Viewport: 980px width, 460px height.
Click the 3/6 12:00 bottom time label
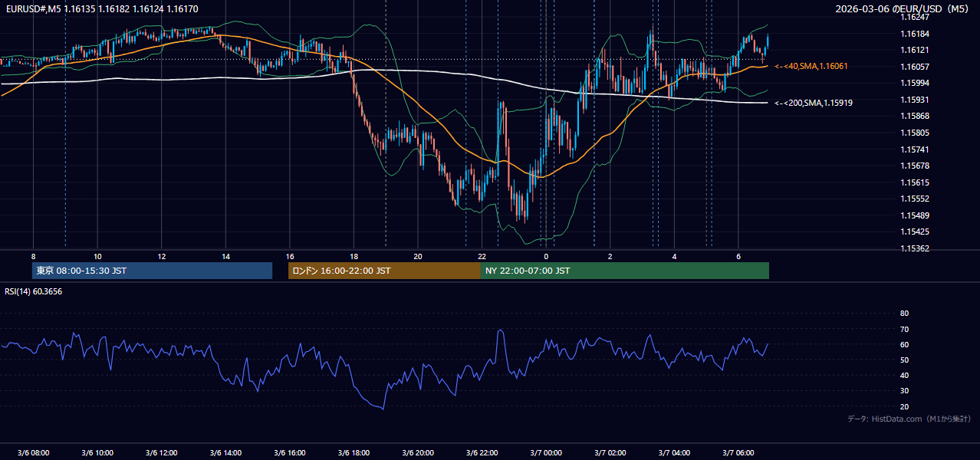(x=161, y=453)
